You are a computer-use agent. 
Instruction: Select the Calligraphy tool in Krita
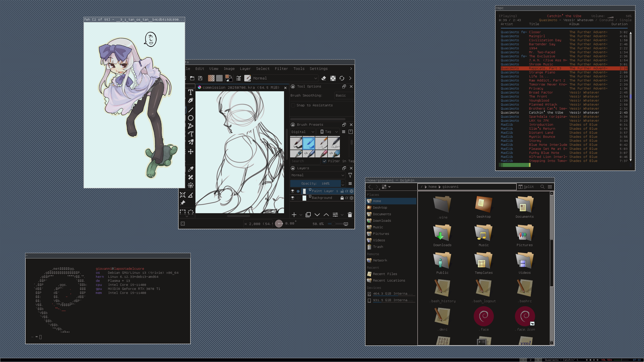tap(191, 101)
